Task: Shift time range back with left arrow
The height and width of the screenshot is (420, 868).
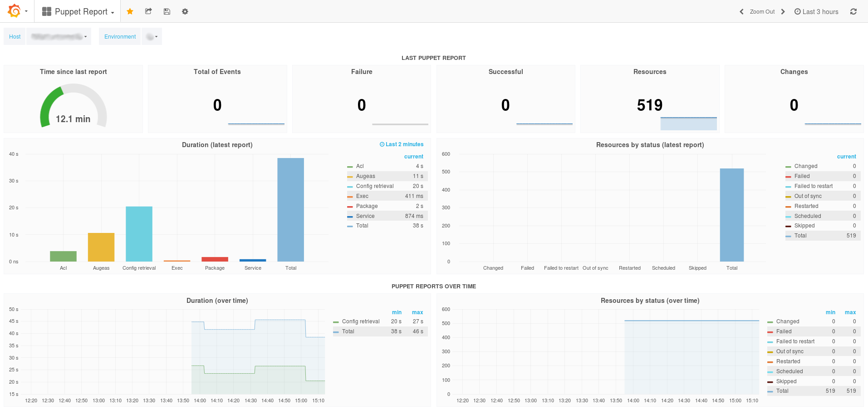Action: (x=741, y=12)
